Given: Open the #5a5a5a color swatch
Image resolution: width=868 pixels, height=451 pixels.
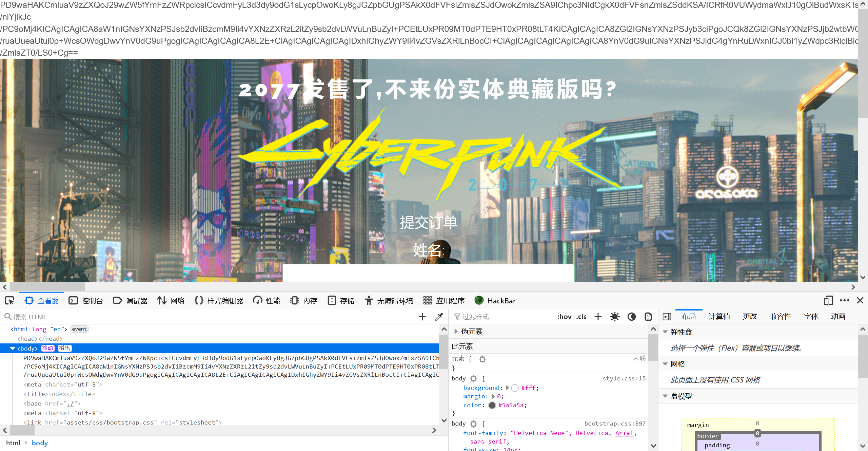Looking at the screenshot, I should (492, 405).
